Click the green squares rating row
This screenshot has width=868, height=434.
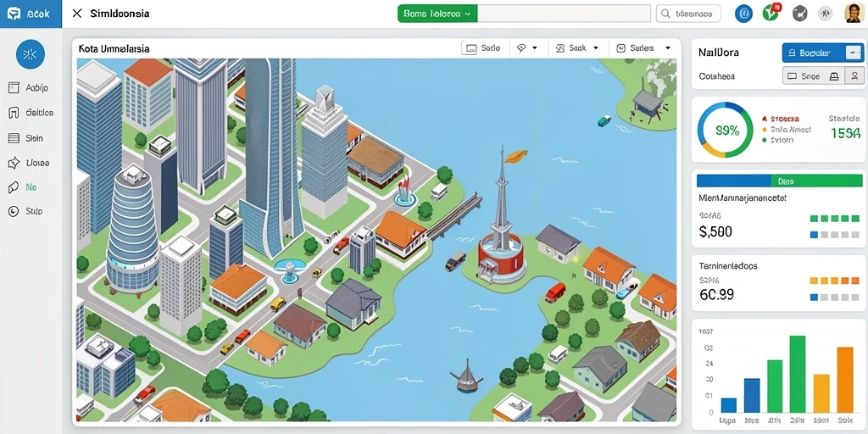836,219
